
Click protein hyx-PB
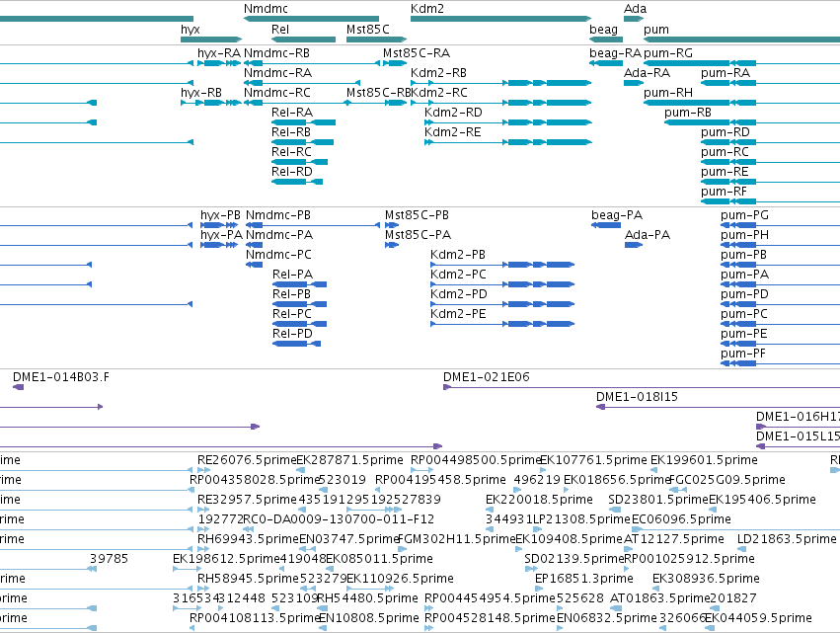[x=220, y=215]
